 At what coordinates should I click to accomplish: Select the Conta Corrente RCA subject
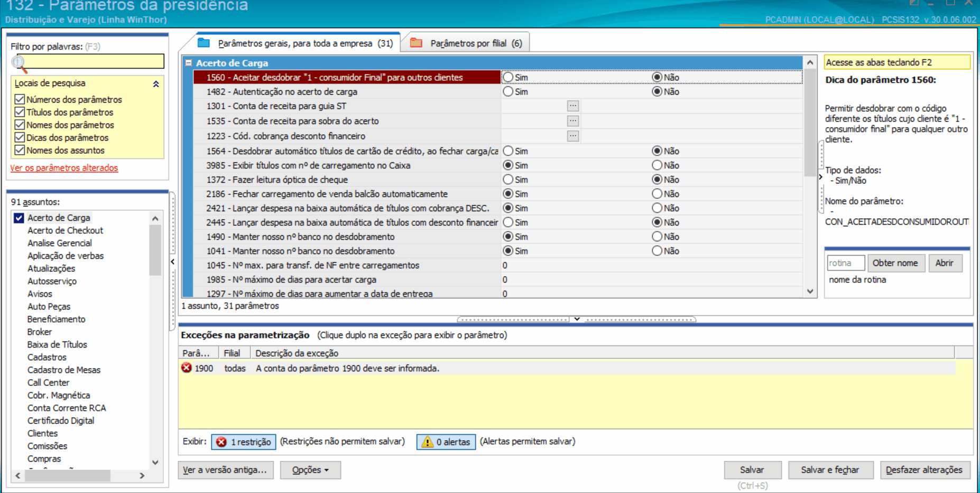pyautogui.click(x=67, y=408)
